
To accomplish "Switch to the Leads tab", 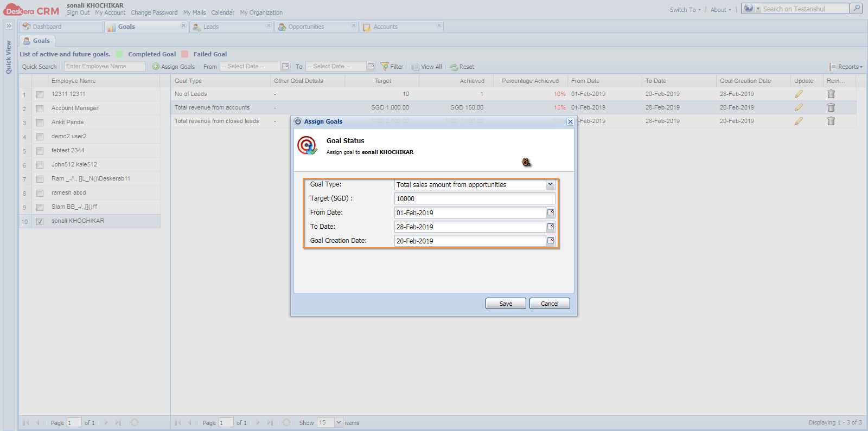I will tap(211, 27).
